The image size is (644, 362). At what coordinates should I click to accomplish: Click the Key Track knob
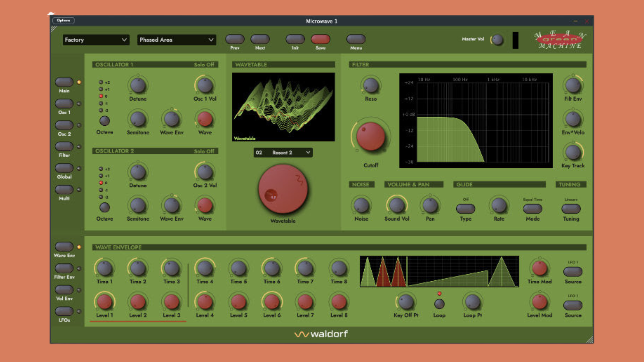pos(573,153)
